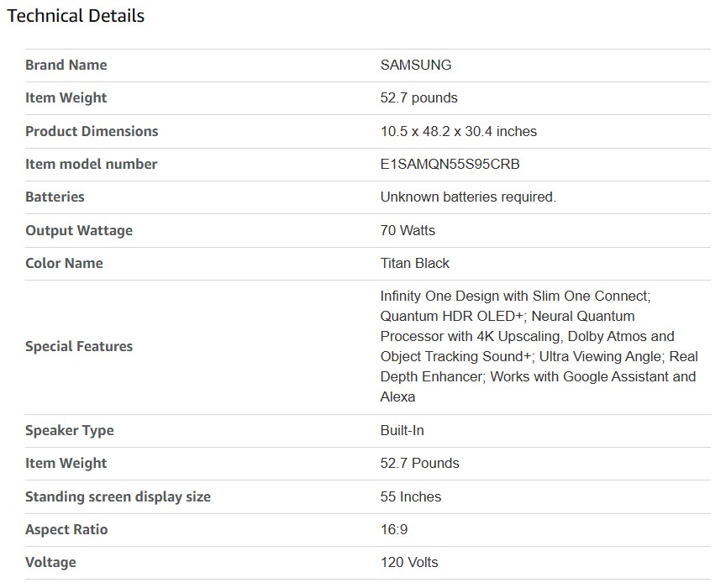Image resolution: width=726 pixels, height=588 pixels.
Task: Select the Item model number label
Action: [91, 164]
